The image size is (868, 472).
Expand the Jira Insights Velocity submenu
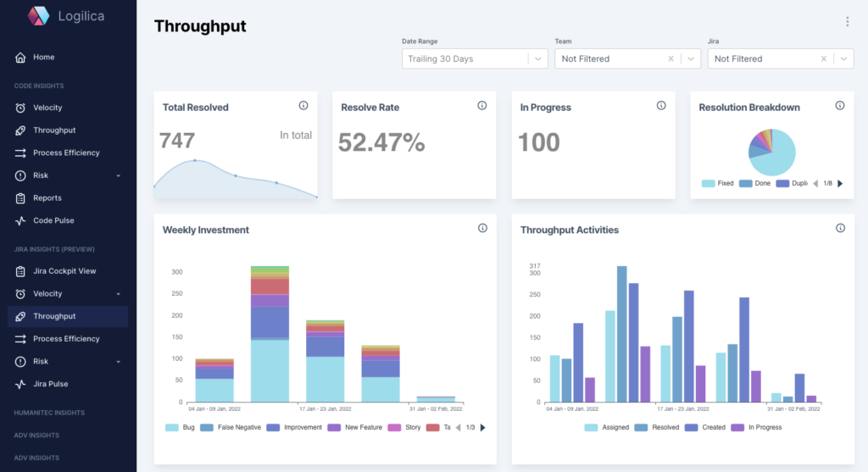(118, 294)
